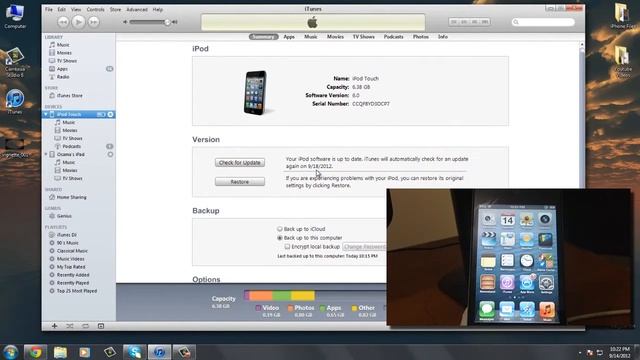This screenshot has width=640, height=360.
Task: Toggle Encrypt local backup checkbox
Action: click(x=287, y=247)
